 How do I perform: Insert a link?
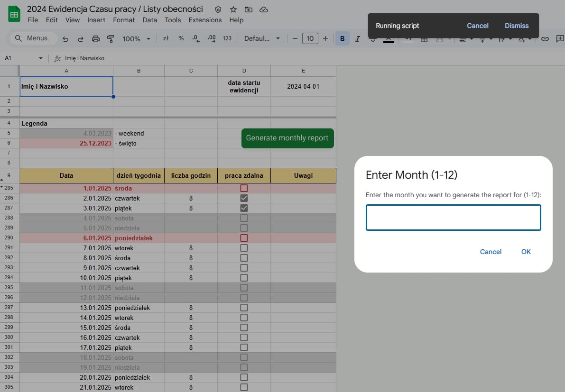click(x=545, y=38)
